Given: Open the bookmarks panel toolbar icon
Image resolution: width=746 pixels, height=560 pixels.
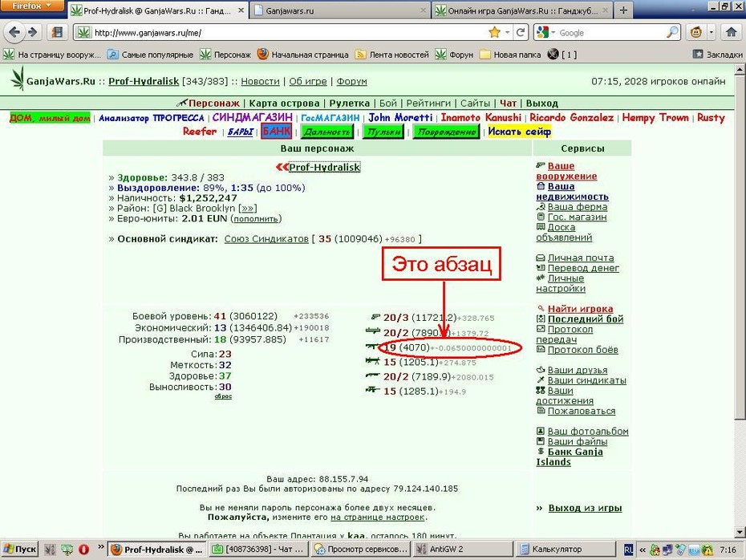Looking at the screenshot, I should pyautogui.click(x=57, y=32).
